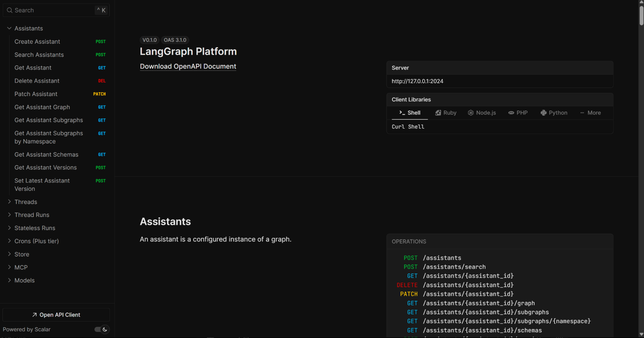
Task: Expand the Stateless Runs section
Action: click(x=9, y=228)
